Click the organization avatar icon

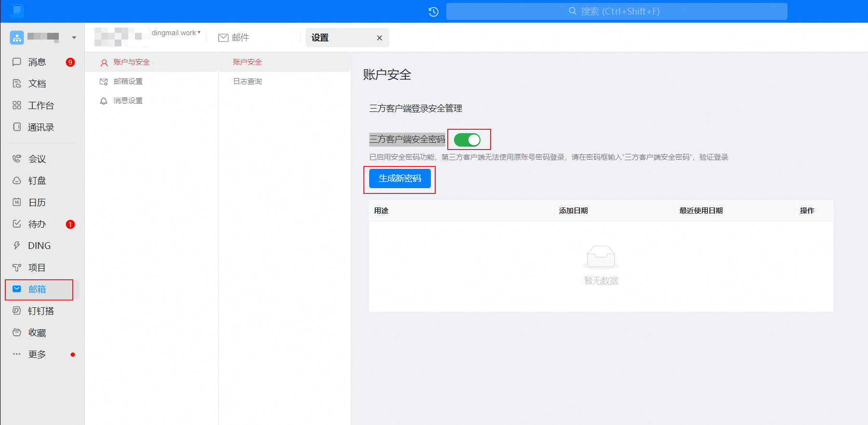[x=17, y=38]
